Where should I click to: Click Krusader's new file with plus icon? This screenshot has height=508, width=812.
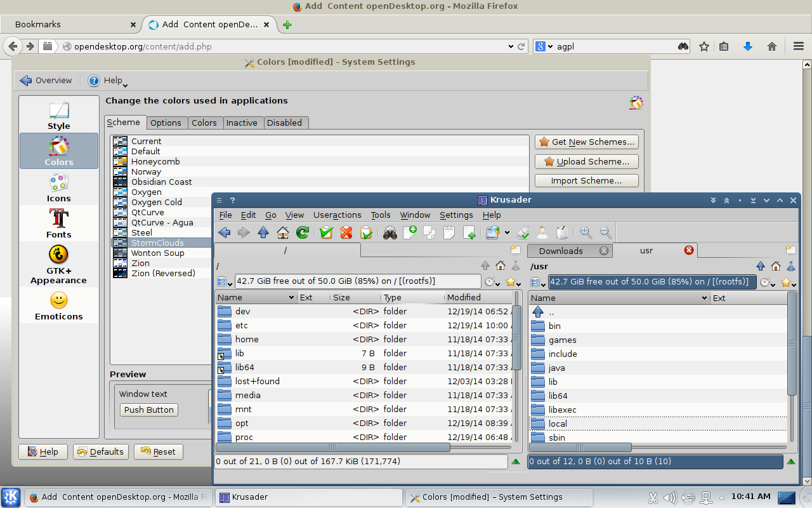tap(409, 232)
